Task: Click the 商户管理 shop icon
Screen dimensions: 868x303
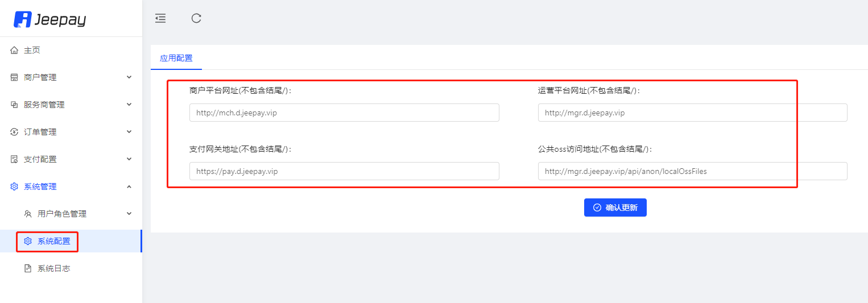Action: point(15,77)
